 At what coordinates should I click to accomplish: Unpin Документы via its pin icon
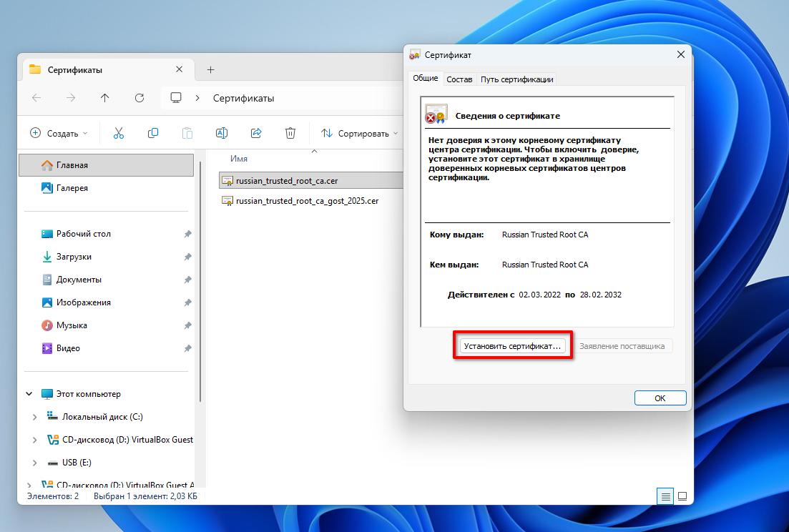coord(187,280)
